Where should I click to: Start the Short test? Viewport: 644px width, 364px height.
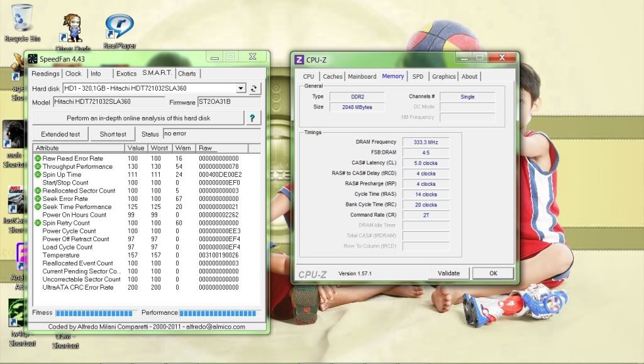(113, 134)
